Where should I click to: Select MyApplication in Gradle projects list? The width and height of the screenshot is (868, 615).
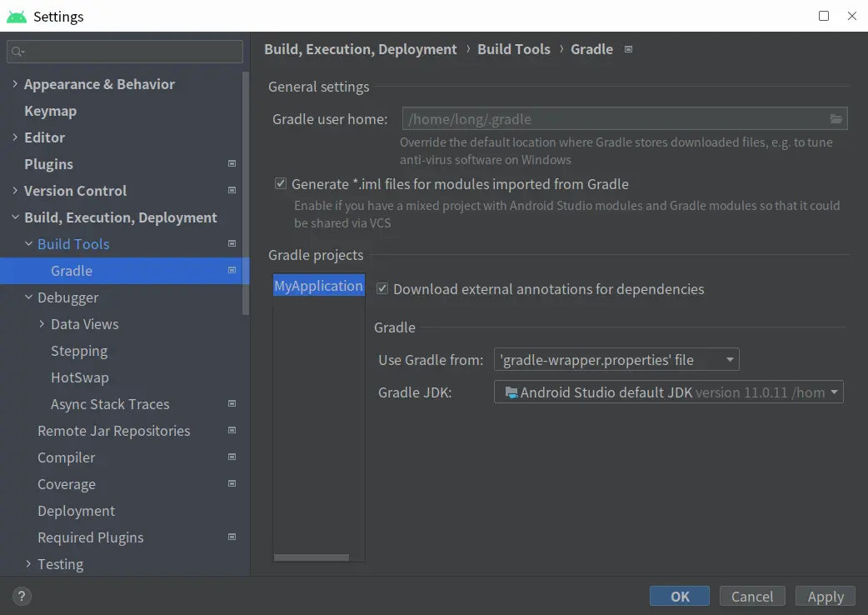click(x=318, y=286)
